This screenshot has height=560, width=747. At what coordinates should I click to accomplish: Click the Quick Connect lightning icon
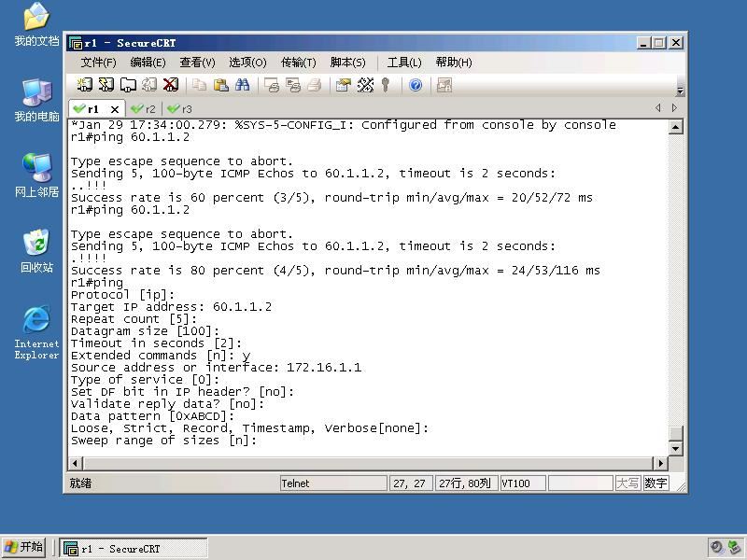106,85
